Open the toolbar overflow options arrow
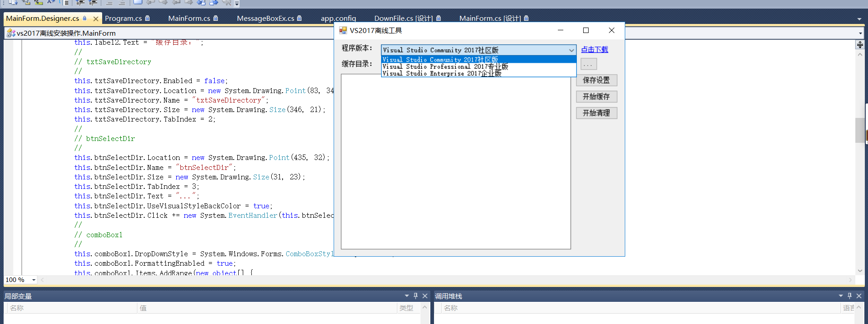868x324 pixels. click(236, 3)
